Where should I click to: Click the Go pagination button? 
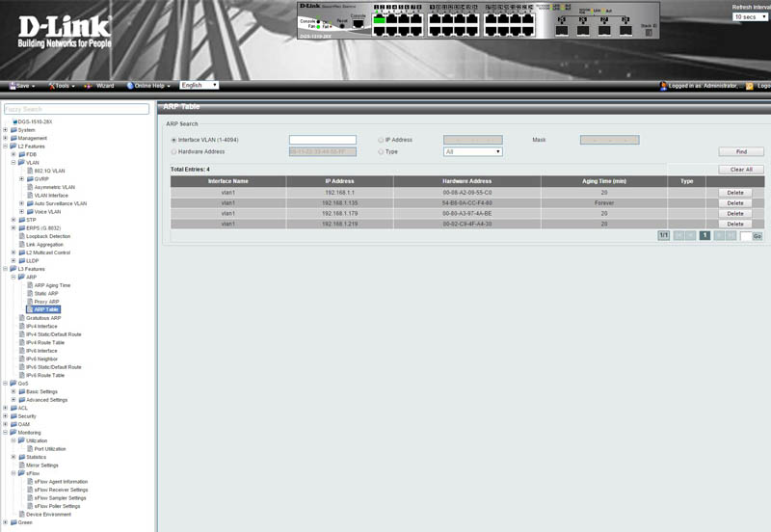coord(758,236)
